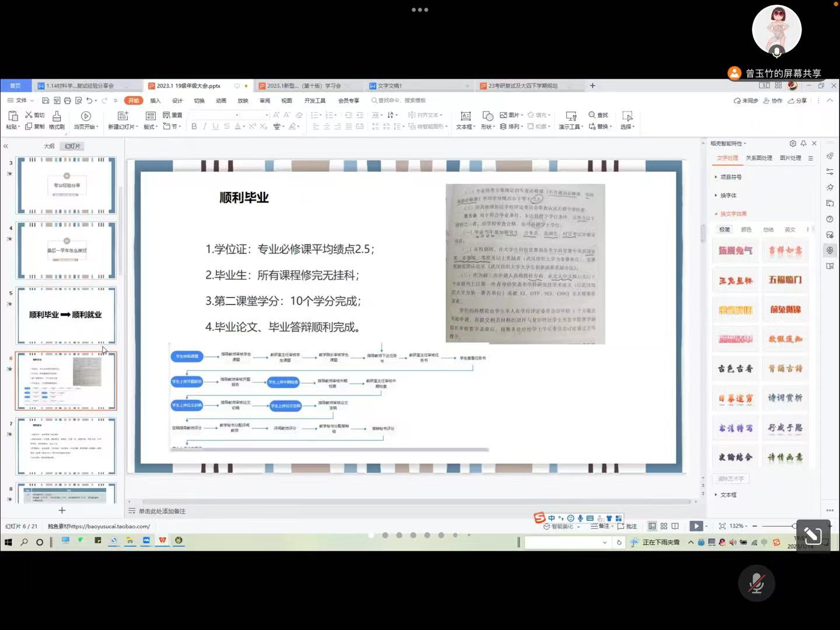Image resolution: width=840 pixels, height=630 pixels.
Task: Start slideshow from status bar play button
Action: [696, 526]
